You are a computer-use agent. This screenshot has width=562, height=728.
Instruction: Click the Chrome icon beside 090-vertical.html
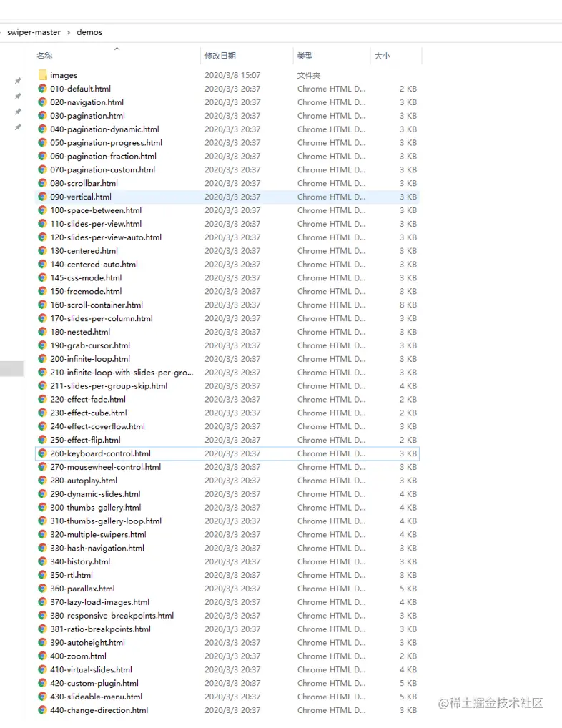(x=42, y=197)
